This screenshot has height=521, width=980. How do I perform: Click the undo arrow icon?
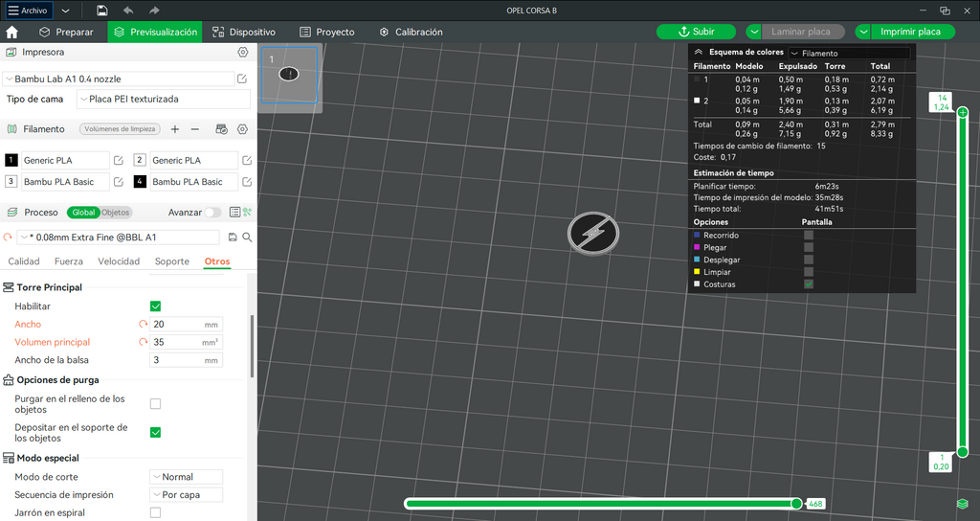128,11
